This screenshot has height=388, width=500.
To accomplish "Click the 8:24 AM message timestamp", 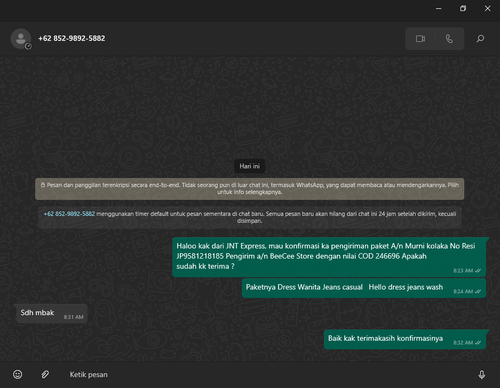I will point(463,291).
